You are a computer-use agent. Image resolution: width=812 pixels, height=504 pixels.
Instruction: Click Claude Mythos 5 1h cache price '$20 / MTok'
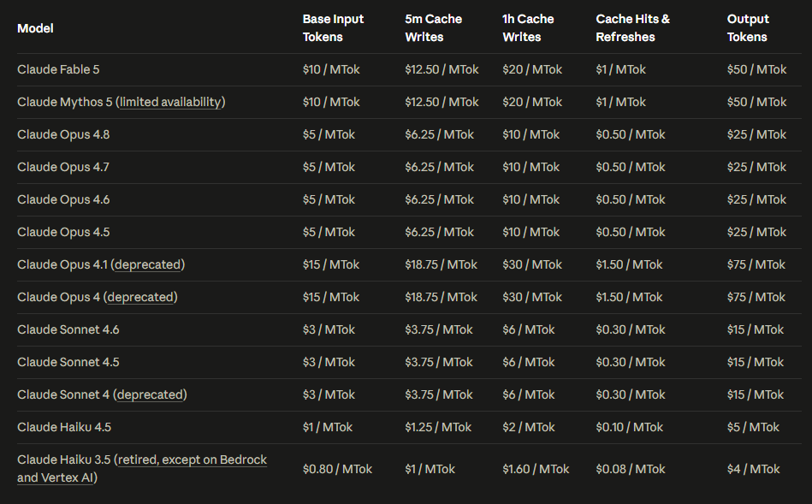pyautogui.click(x=532, y=102)
